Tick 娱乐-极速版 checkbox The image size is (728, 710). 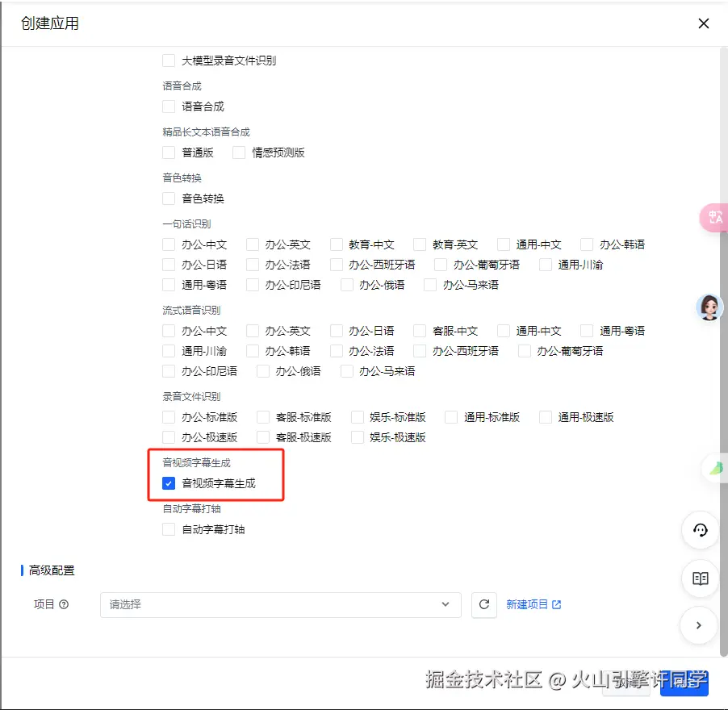[x=358, y=437]
